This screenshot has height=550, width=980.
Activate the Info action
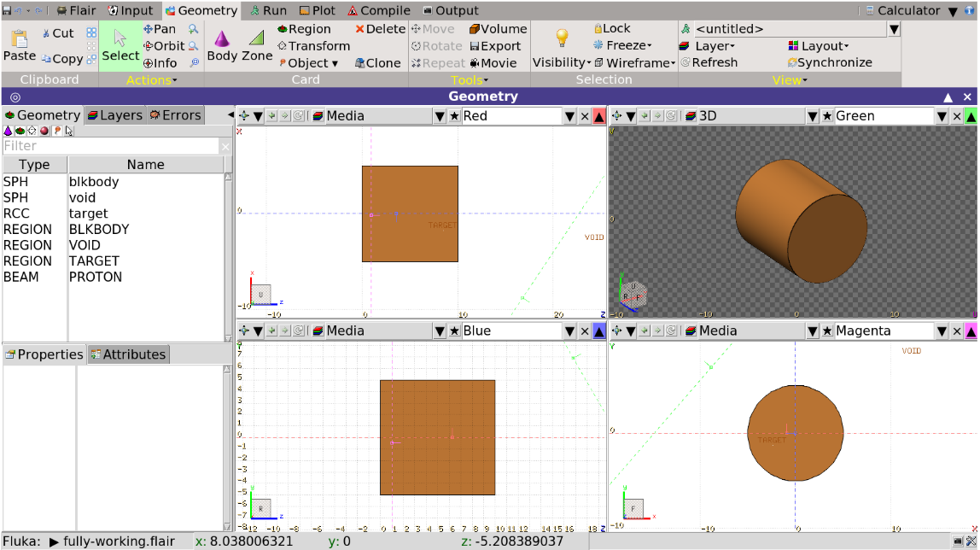[160, 63]
